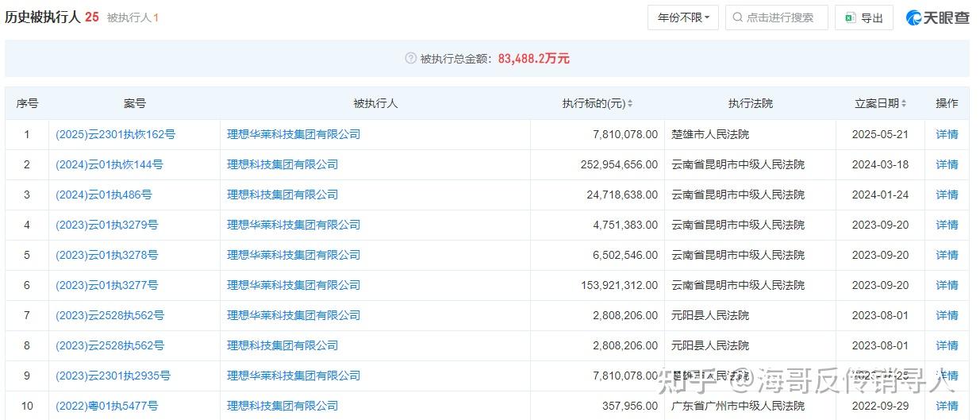Click the 83,488.2万元 total amount
This screenshot has height=420, width=980.
click(x=534, y=58)
